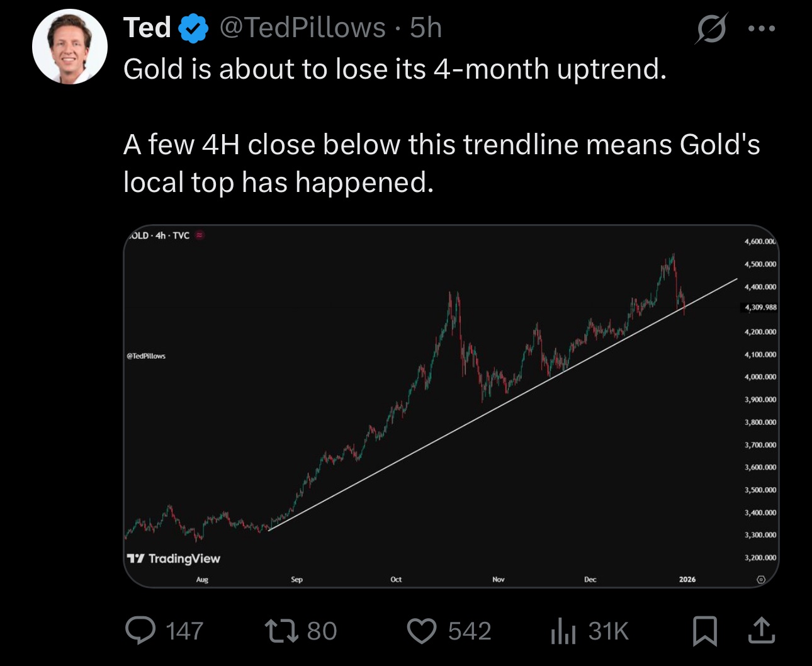Open the Grok slashed-circle icon
The width and height of the screenshot is (812, 666).
[711, 29]
